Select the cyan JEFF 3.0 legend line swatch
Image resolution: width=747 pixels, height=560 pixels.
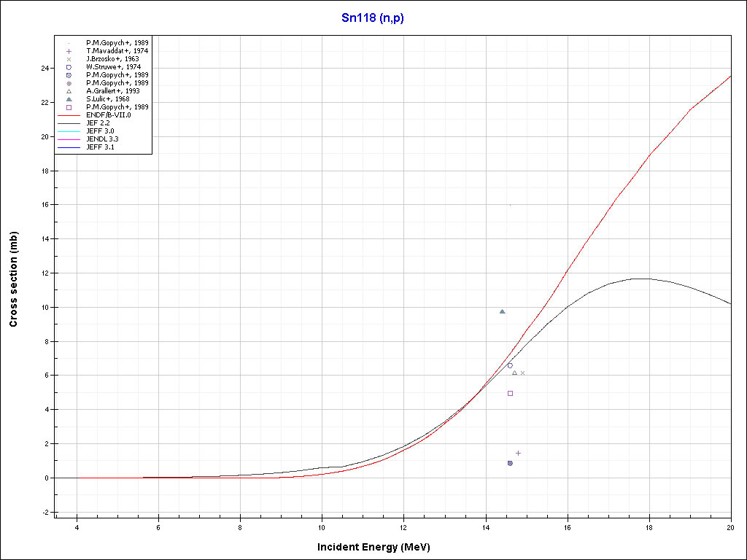69,131
